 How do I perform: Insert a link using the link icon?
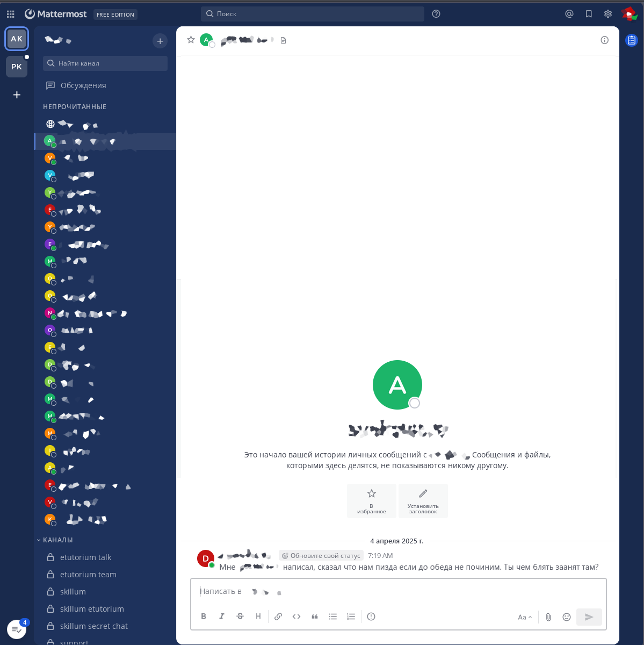pyautogui.click(x=278, y=617)
